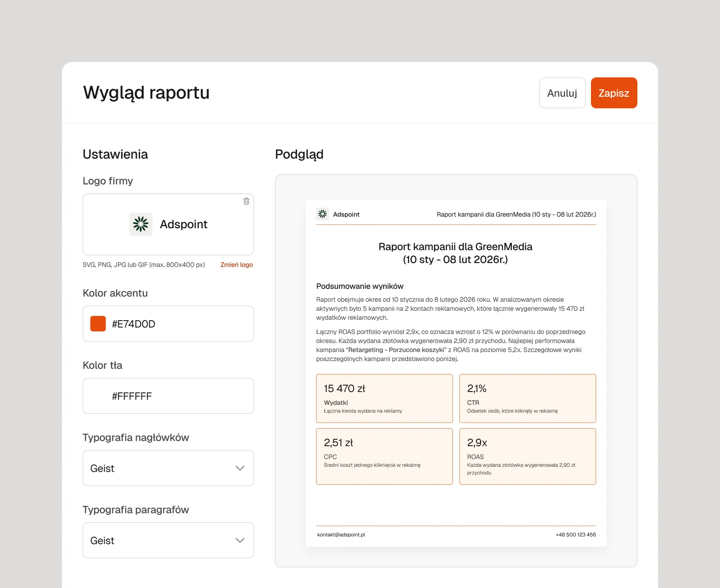Image resolution: width=720 pixels, height=588 pixels.
Task: Click the Wydatki metric card showing 15 470 zł
Action: (x=384, y=398)
